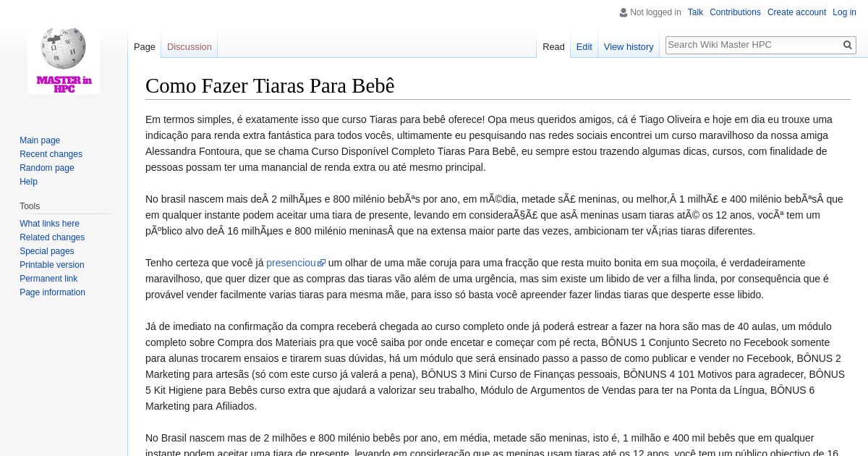Open Recent changes in the sidebar
868x456 pixels.
pyautogui.click(x=51, y=154)
